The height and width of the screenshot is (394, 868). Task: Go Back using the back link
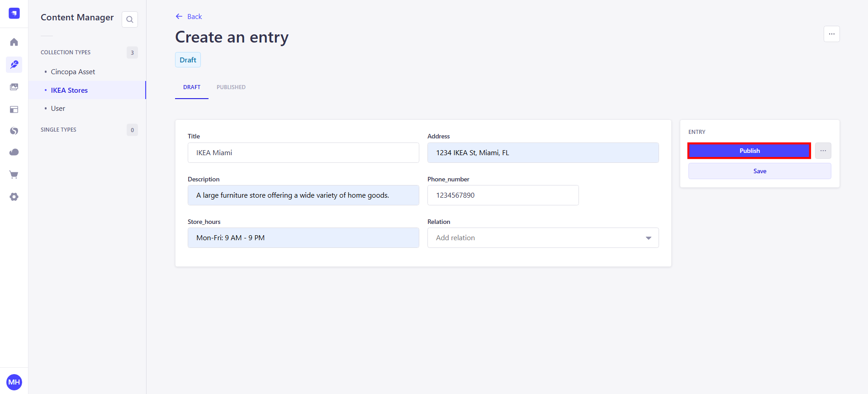pos(189,16)
